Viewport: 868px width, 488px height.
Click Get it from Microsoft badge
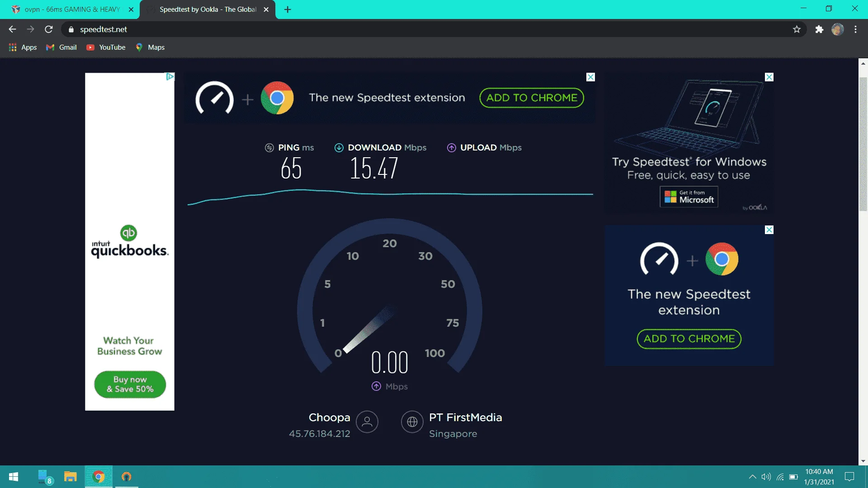pos(689,197)
